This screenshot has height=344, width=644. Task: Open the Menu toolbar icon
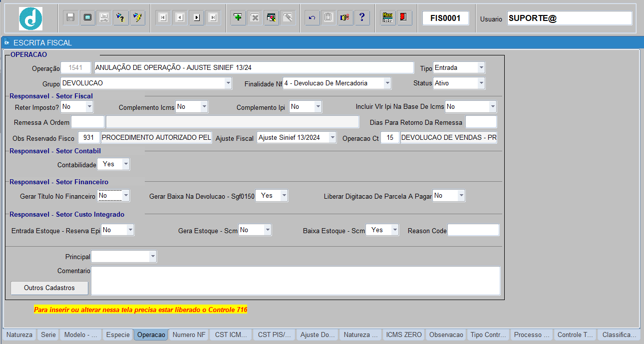pos(387,18)
